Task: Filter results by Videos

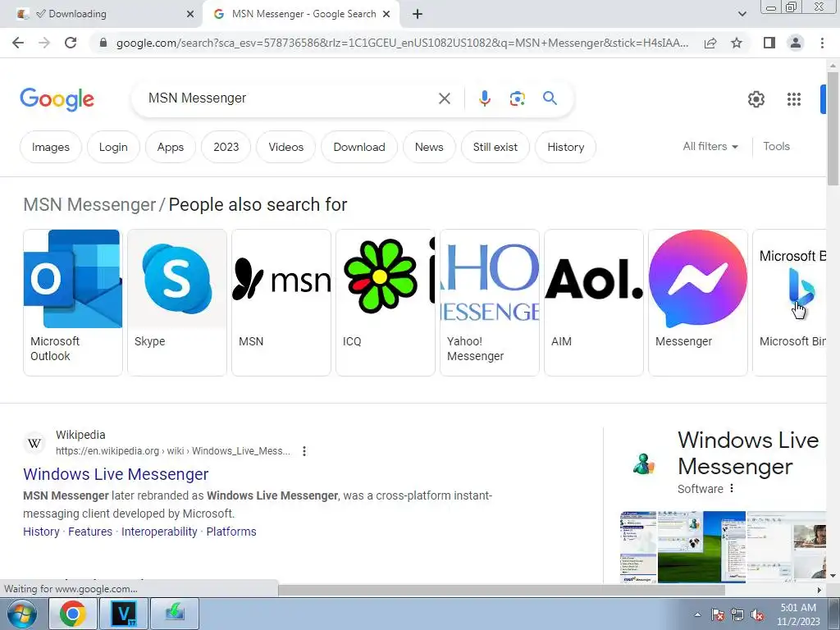Action: coord(286,147)
